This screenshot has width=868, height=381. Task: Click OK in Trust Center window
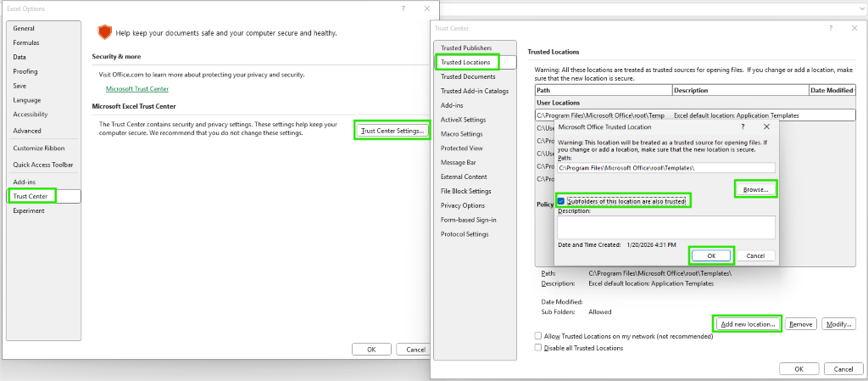[x=798, y=369]
